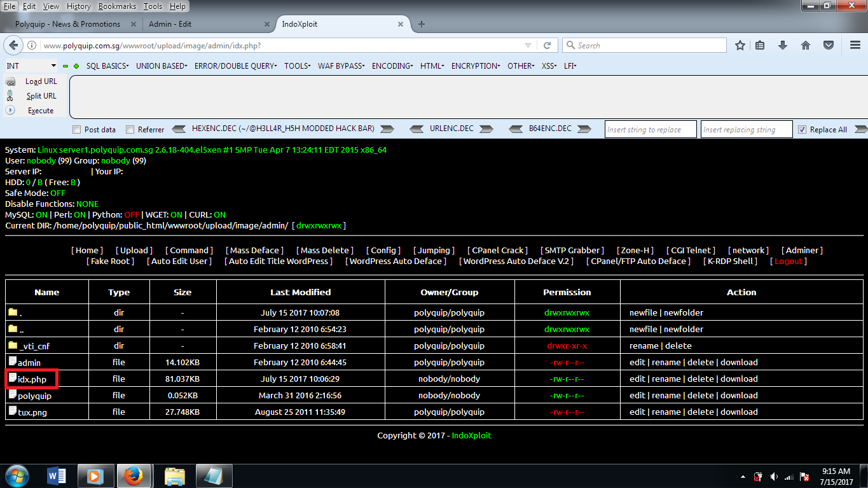Select the Split URL scissors icon

tap(11, 95)
